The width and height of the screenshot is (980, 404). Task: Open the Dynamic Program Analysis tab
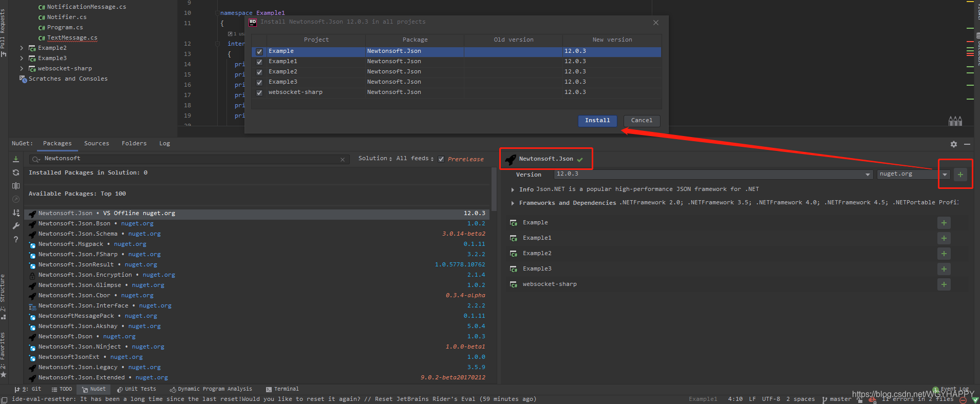coord(211,389)
